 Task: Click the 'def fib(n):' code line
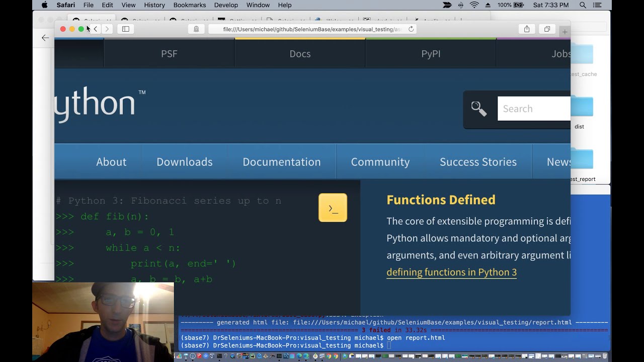pos(115,217)
